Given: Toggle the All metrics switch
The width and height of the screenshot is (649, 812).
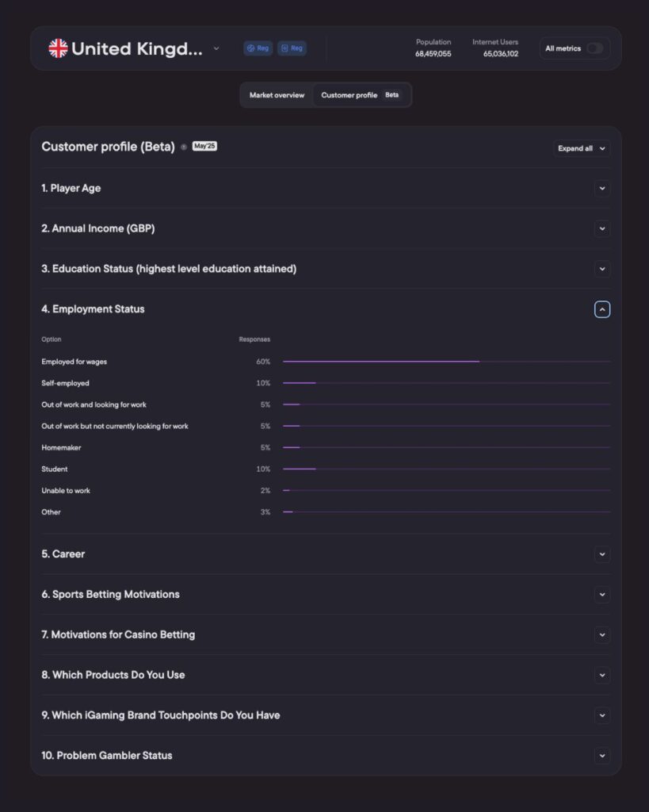Looking at the screenshot, I should pos(594,48).
